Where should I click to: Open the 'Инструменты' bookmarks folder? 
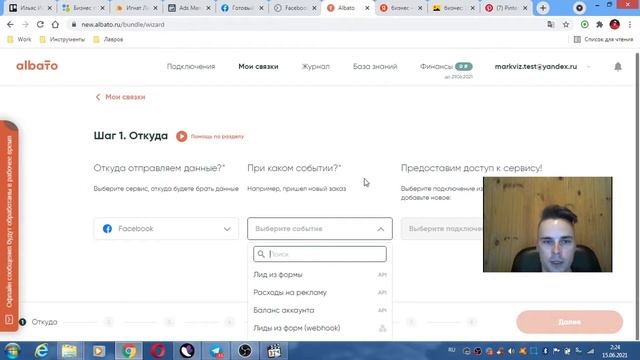62,40
